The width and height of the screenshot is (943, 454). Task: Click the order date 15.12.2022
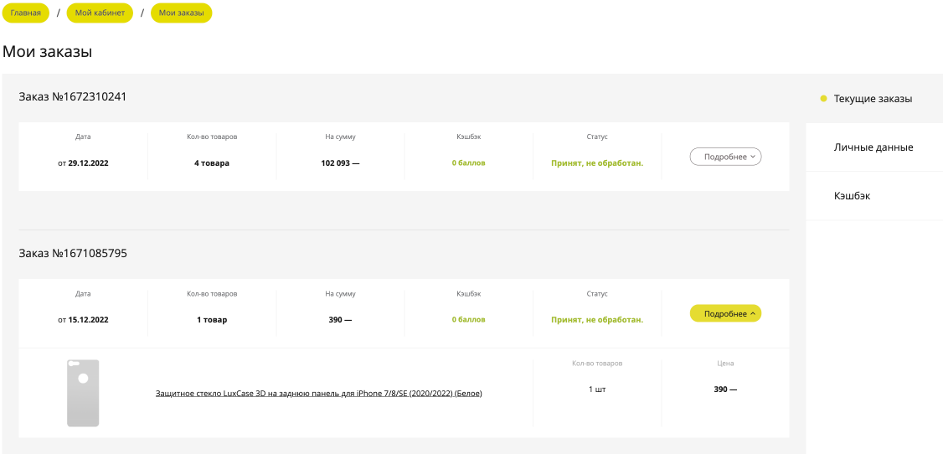coord(83,320)
